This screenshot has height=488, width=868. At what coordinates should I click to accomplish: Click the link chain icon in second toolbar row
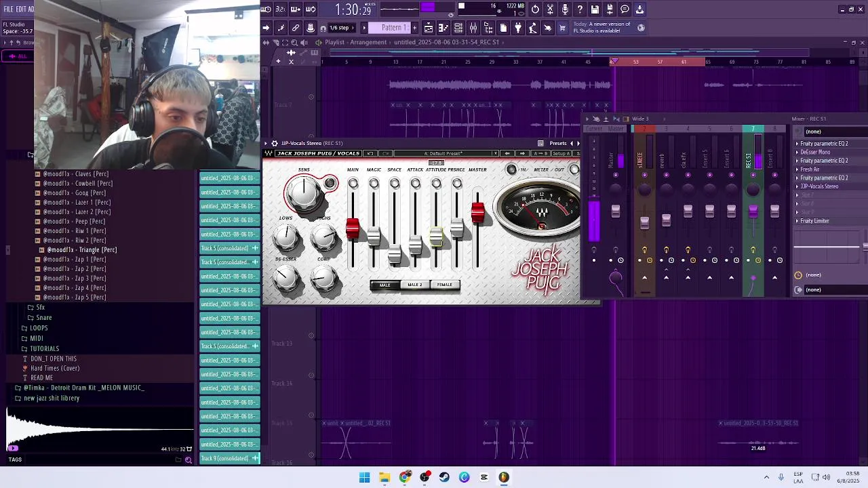pyautogui.click(x=296, y=28)
